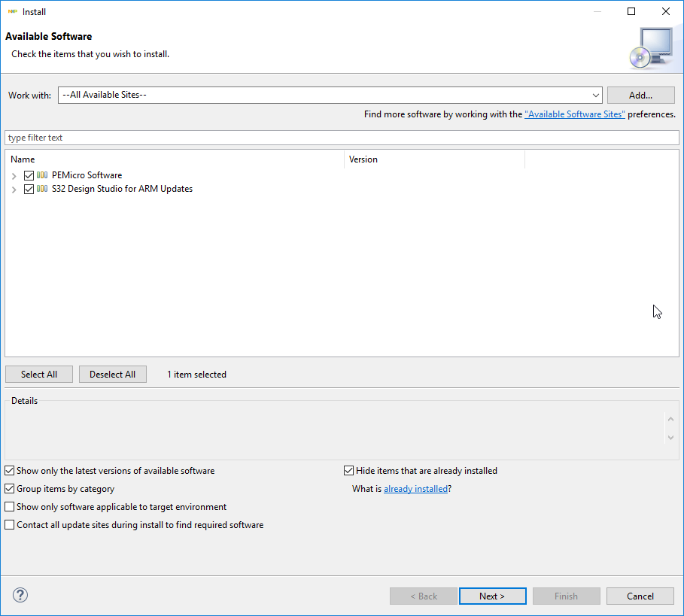The height and width of the screenshot is (616, 684).
Task: Close the Install window
Action: [x=666, y=11]
